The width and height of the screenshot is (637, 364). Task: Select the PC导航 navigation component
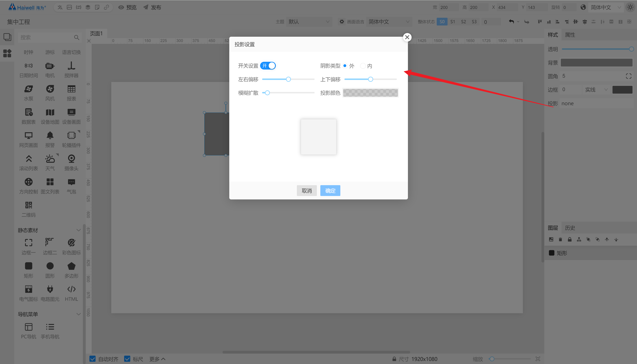tap(29, 327)
